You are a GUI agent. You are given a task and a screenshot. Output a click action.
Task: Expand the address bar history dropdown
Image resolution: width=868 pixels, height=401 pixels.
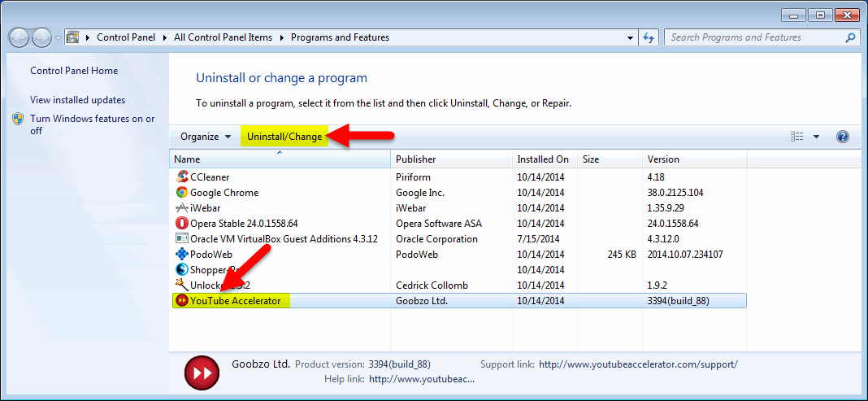click(630, 37)
